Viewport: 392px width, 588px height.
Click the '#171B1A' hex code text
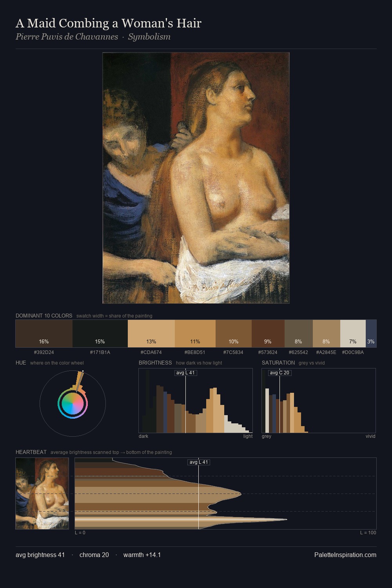click(x=100, y=352)
